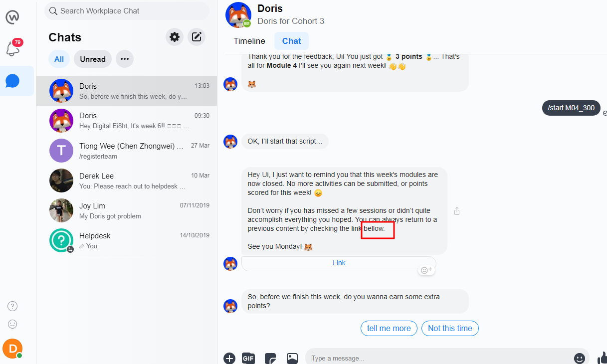Add a reaction to the Link message
The width and height of the screenshot is (607, 364).
[x=426, y=270]
